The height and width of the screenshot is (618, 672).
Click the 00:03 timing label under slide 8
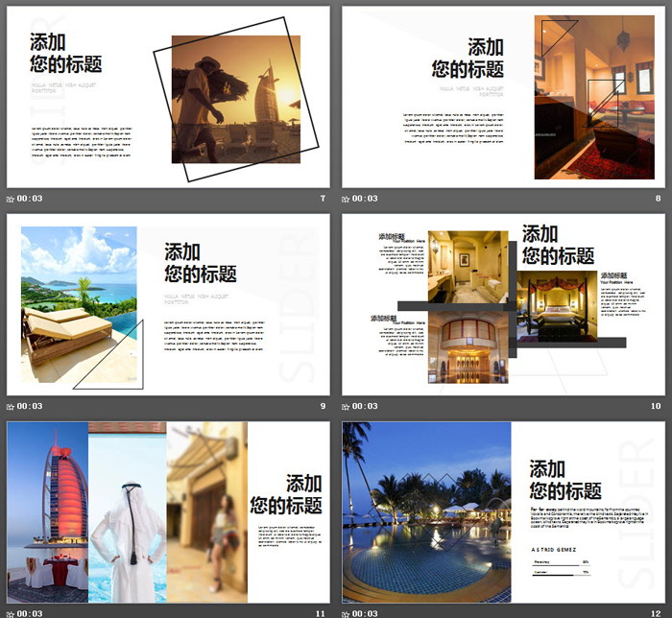click(366, 199)
